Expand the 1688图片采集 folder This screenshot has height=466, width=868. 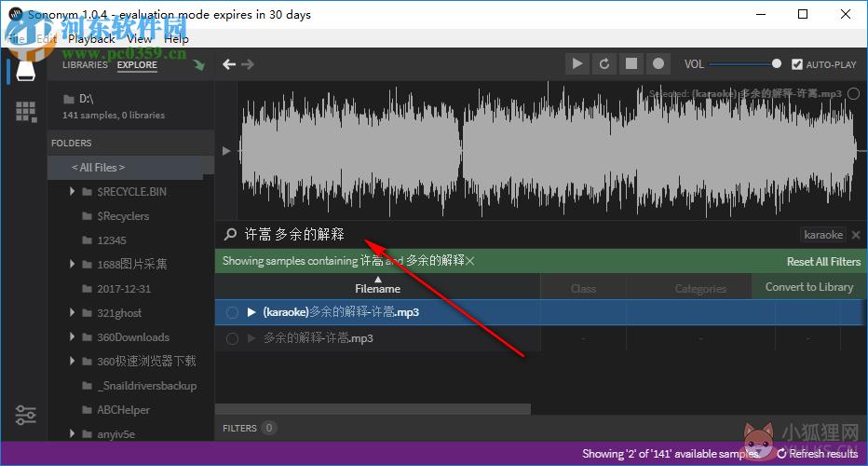pos(72,264)
